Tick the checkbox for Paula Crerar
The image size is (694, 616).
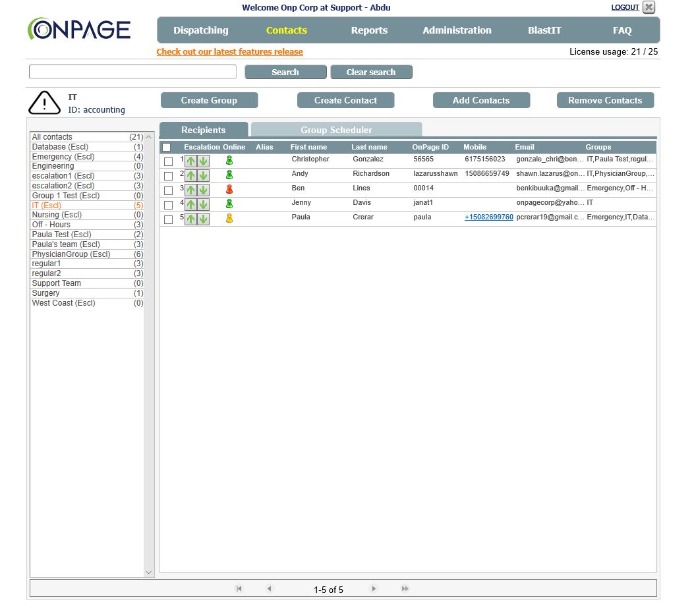coord(168,219)
